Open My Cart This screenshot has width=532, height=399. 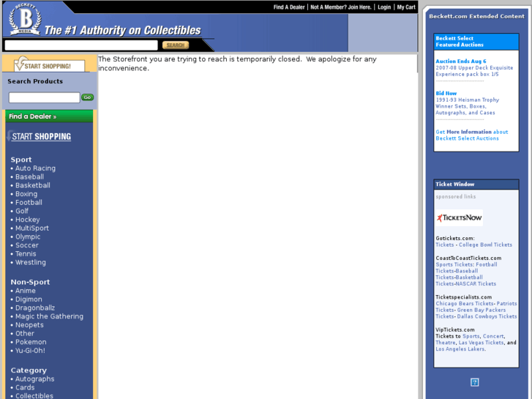pyautogui.click(x=406, y=7)
